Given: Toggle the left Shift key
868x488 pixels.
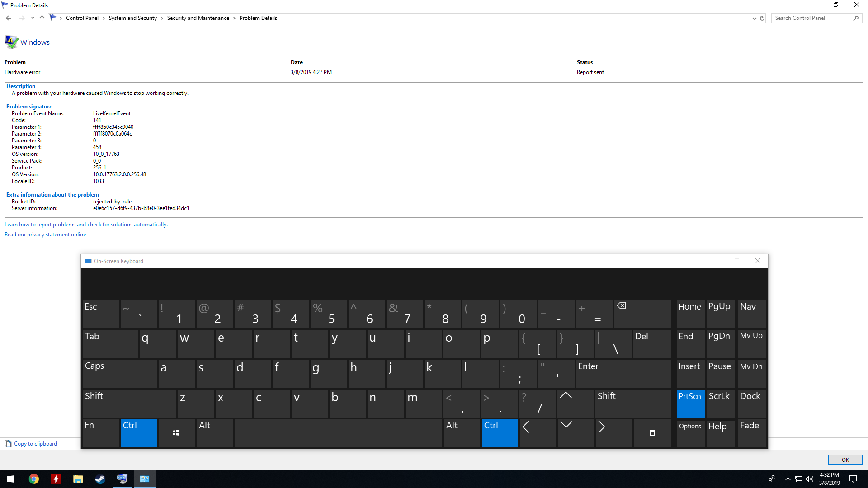Looking at the screenshot, I should pos(128,403).
